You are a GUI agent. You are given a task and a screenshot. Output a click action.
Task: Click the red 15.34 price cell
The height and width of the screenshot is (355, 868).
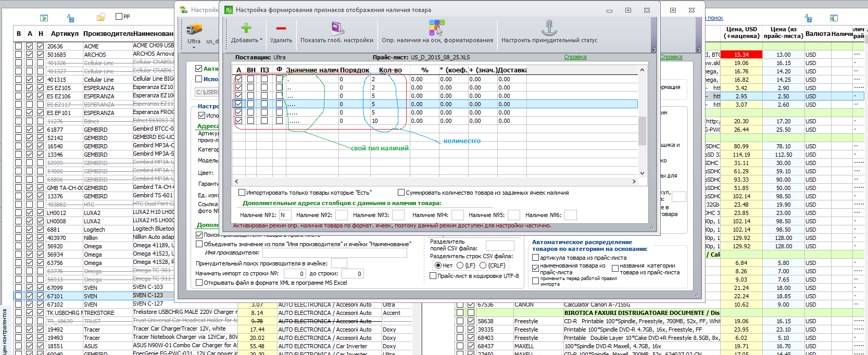click(741, 55)
